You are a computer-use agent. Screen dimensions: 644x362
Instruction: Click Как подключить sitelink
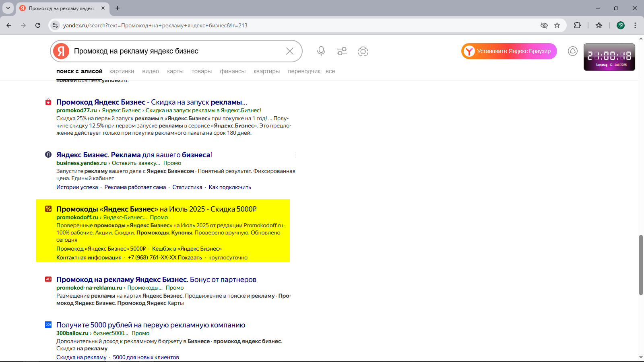coord(230,187)
